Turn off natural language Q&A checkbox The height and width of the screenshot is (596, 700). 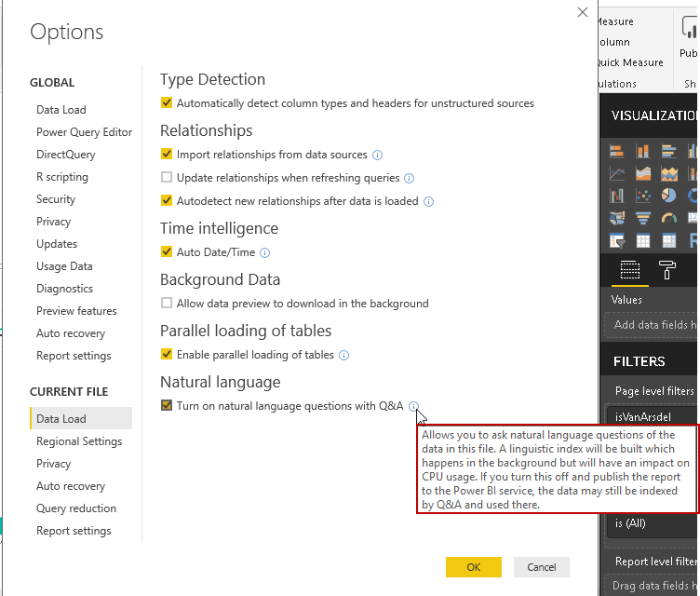(x=167, y=406)
